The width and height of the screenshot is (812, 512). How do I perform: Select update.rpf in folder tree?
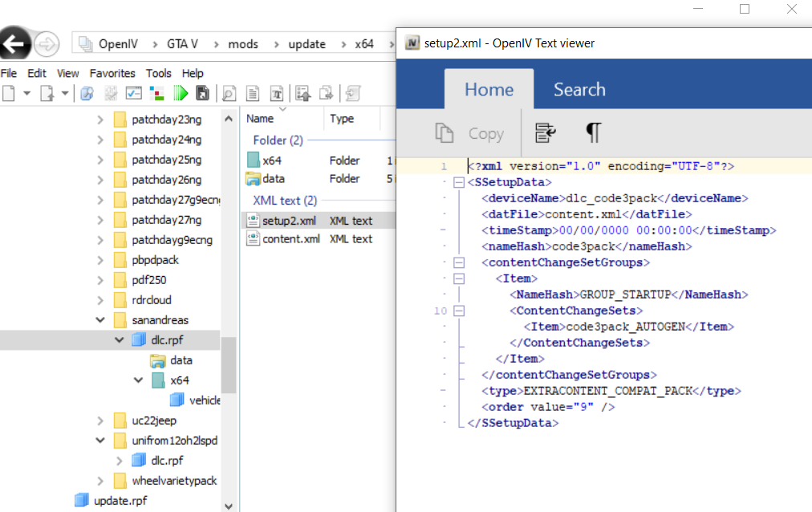(120, 500)
